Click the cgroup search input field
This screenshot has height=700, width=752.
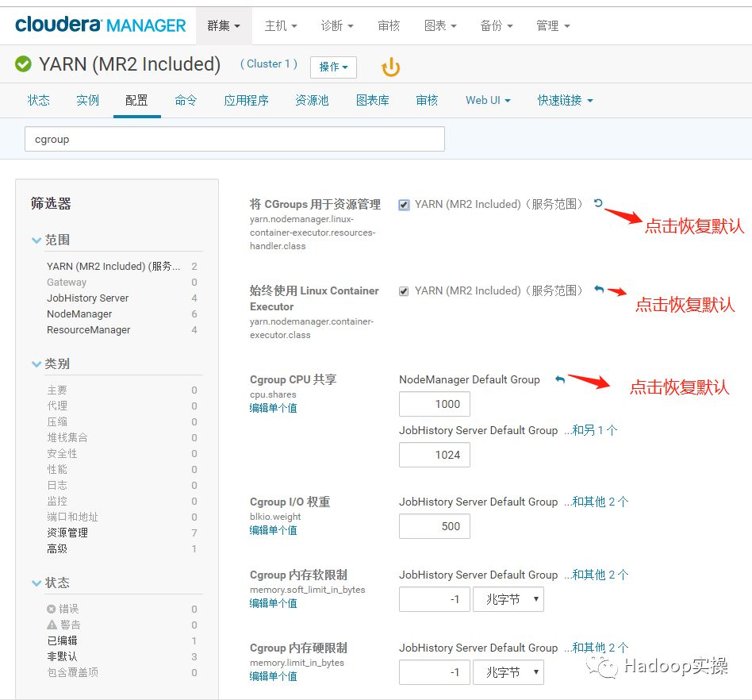[235, 139]
